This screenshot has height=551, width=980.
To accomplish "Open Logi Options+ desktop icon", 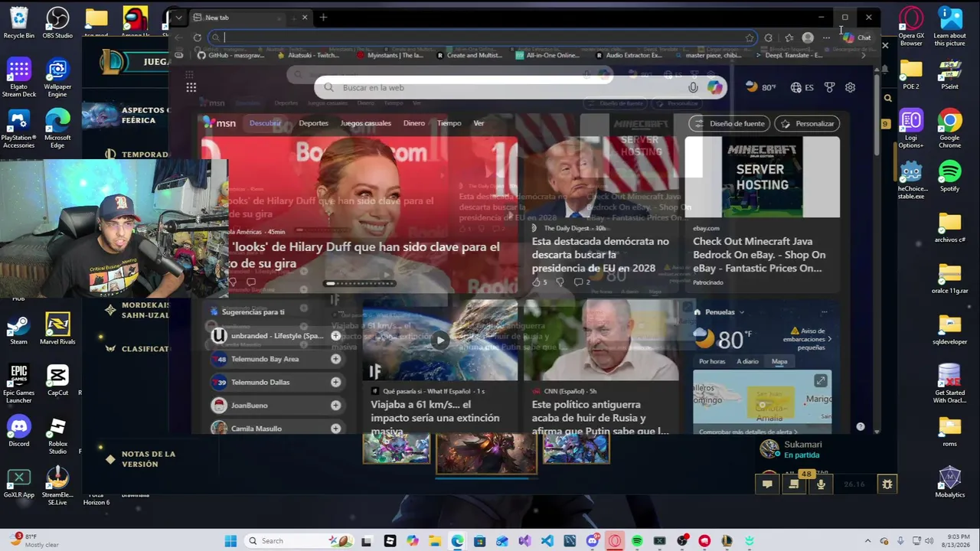I will click(x=911, y=129).
